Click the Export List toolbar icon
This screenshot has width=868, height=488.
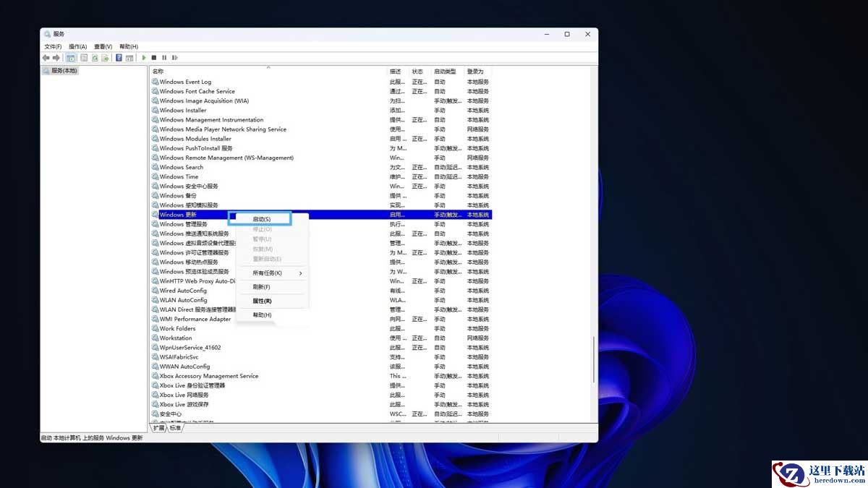coord(105,58)
